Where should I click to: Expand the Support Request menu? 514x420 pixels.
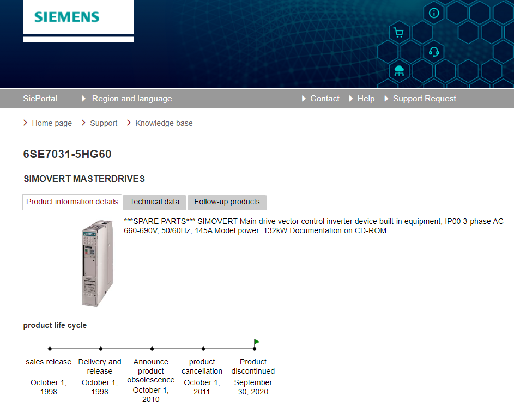tap(424, 99)
